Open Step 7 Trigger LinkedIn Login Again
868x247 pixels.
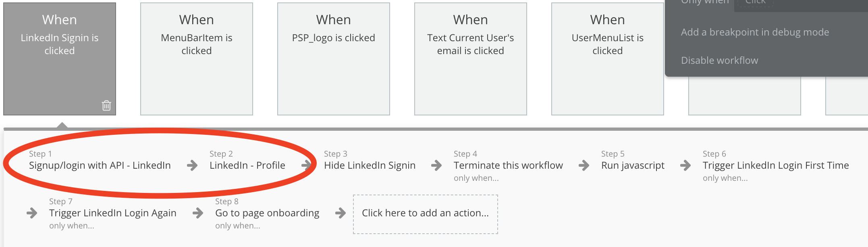point(113,214)
